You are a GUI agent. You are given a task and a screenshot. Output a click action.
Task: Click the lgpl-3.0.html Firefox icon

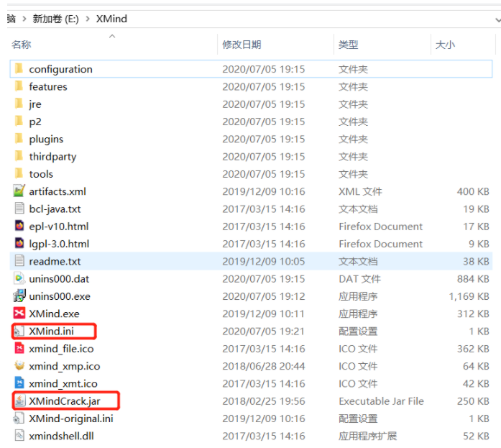click(19, 243)
